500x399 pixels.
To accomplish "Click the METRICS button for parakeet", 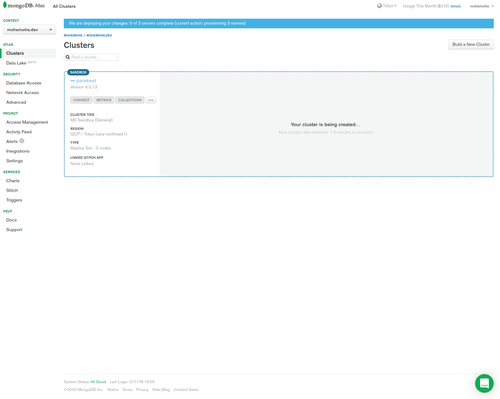I will pyautogui.click(x=104, y=100).
